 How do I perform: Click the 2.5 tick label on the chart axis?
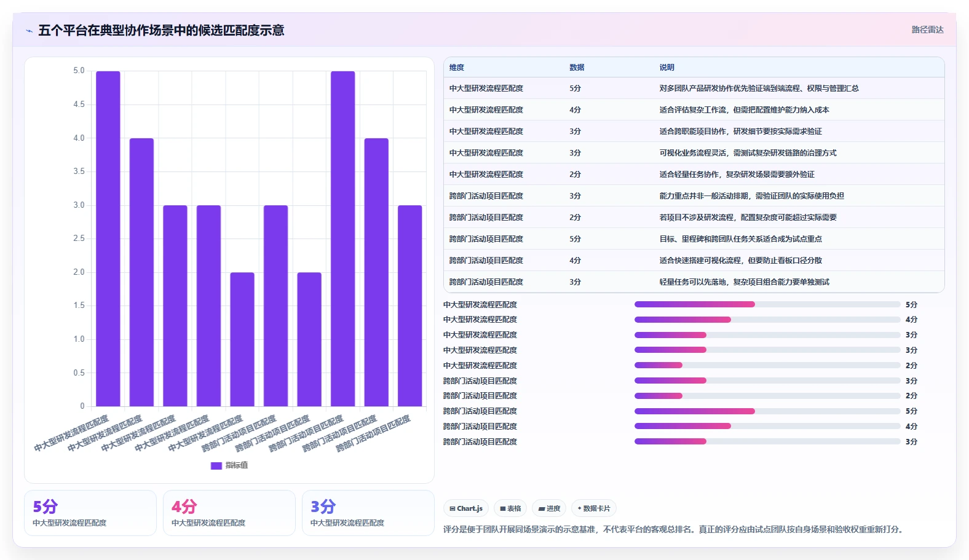[x=79, y=239]
